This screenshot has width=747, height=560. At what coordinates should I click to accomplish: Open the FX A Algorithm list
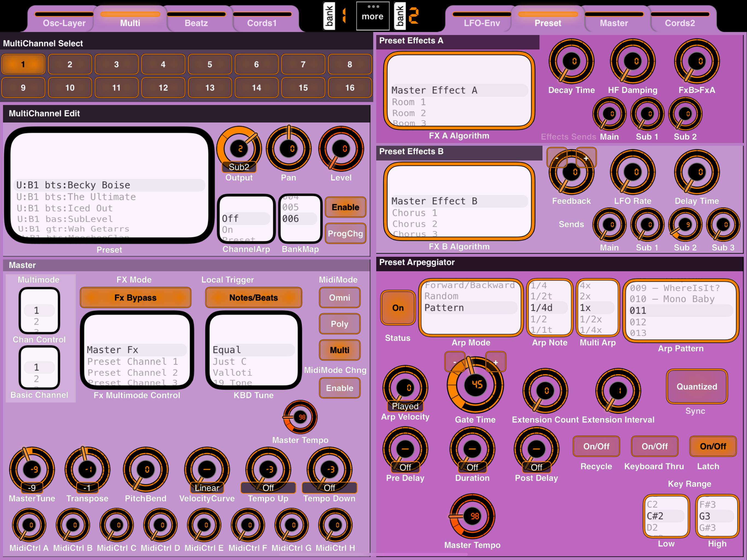tap(459, 91)
